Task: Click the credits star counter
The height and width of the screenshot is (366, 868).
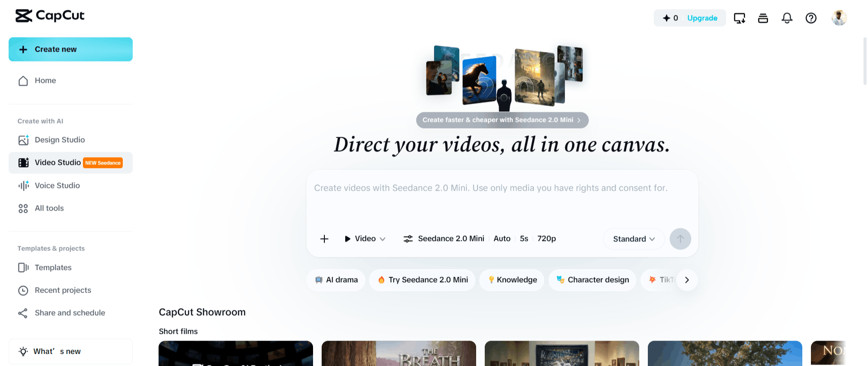Action: [670, 18]
